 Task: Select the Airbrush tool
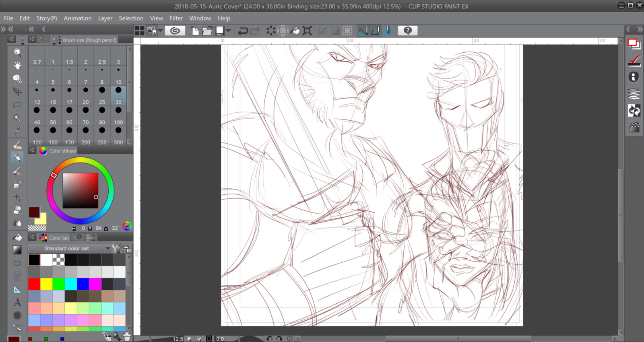[17, 184]
